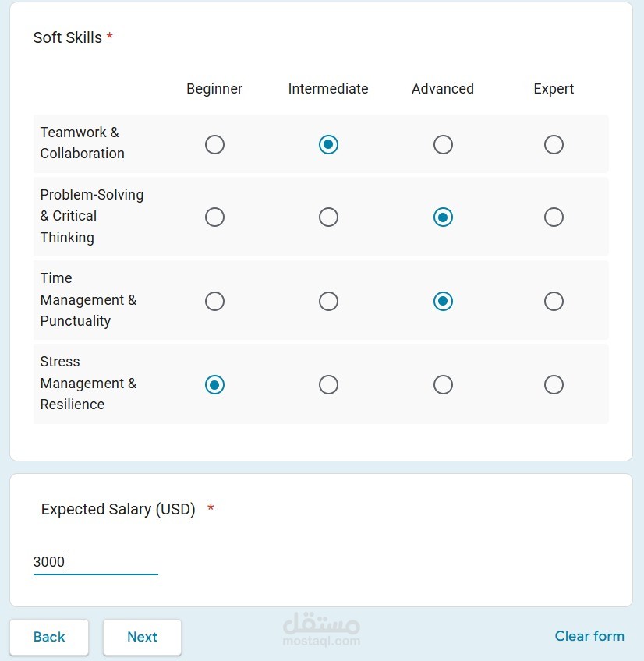Click the Clear form link
The height and width of the screenshot is (661, 644).
pos(589,636)
